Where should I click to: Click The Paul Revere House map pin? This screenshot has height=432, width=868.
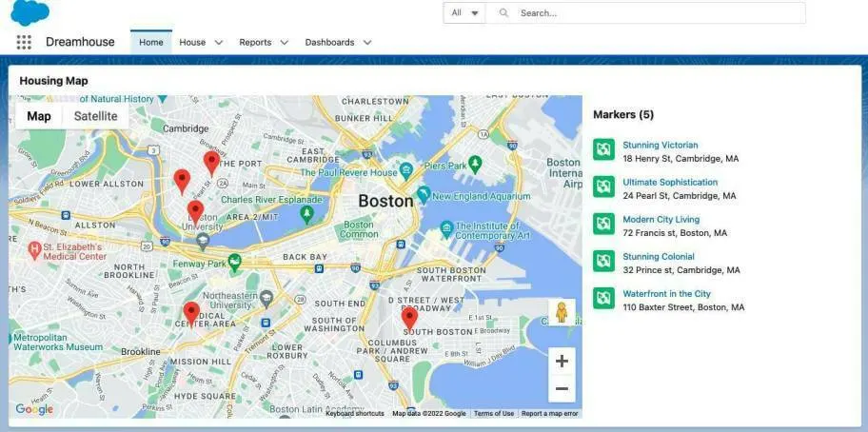tap(405, 169)
